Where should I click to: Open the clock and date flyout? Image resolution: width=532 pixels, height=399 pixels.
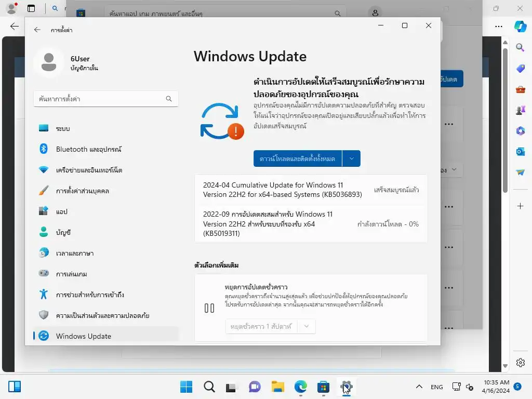(x=496, y=387)
